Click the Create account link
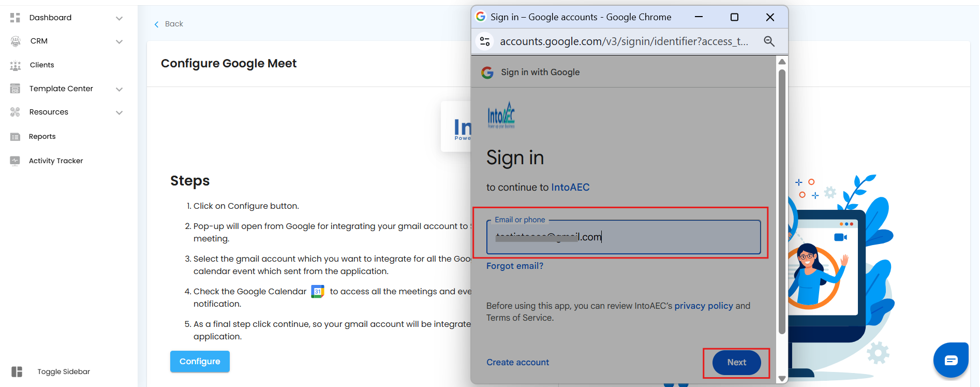The width and height of the screenshot is (980, 387). pyautogui.click(x=517, y=362)
